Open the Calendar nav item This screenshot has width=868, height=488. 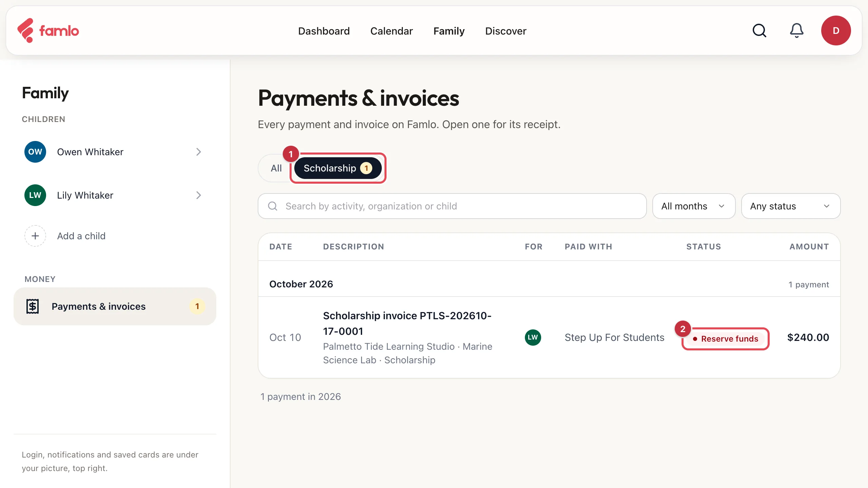pyautogui.click(x=391, y=31)
